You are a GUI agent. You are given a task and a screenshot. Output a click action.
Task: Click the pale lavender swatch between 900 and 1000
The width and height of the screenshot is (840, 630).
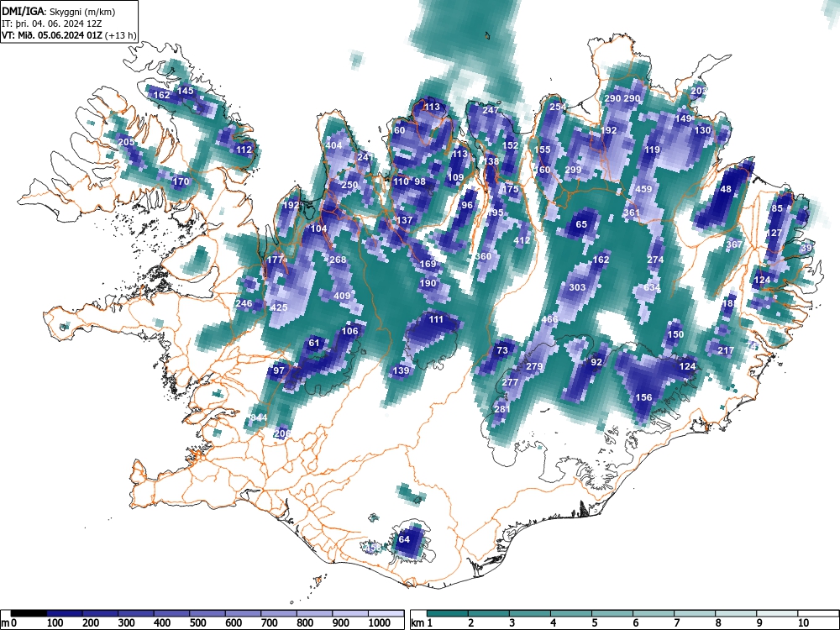point(351,613)
